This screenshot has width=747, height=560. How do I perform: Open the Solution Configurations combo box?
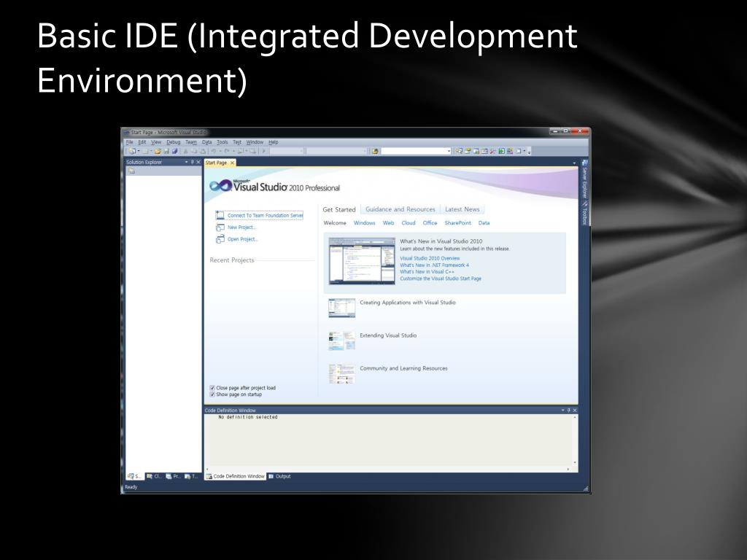click(x=287, y=151)
